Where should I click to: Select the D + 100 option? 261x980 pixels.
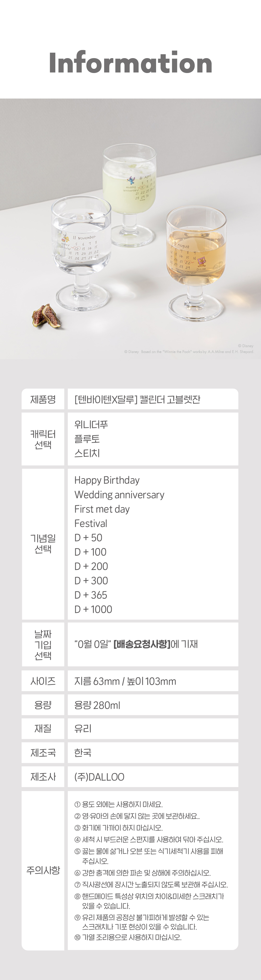(90, 552)
